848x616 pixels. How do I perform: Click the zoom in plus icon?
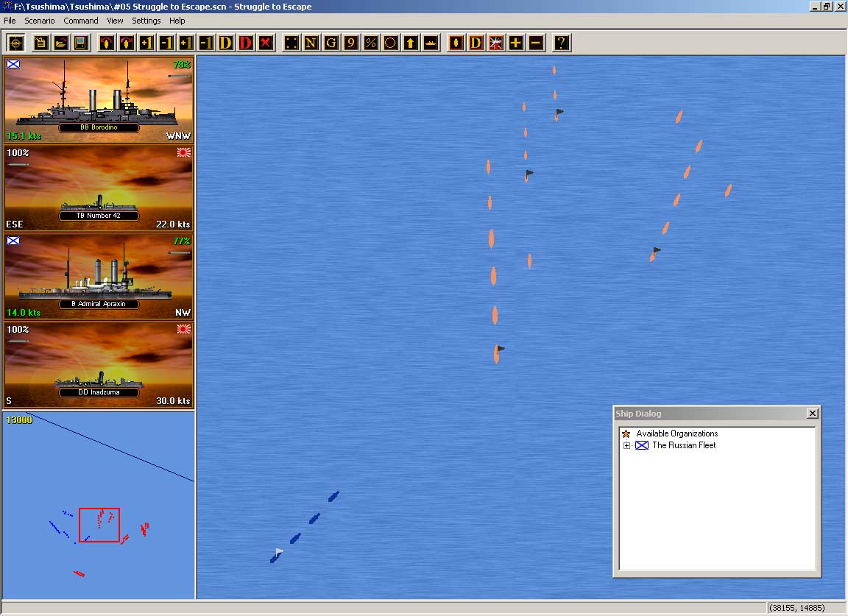click(515, 43)
